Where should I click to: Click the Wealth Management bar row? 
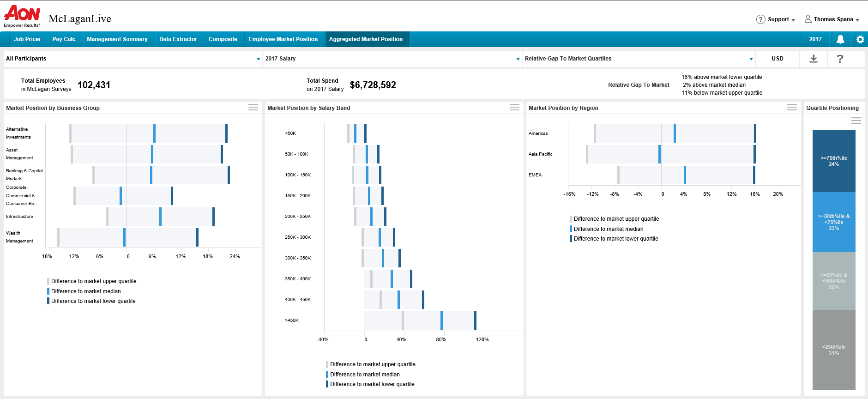(128, 237)
